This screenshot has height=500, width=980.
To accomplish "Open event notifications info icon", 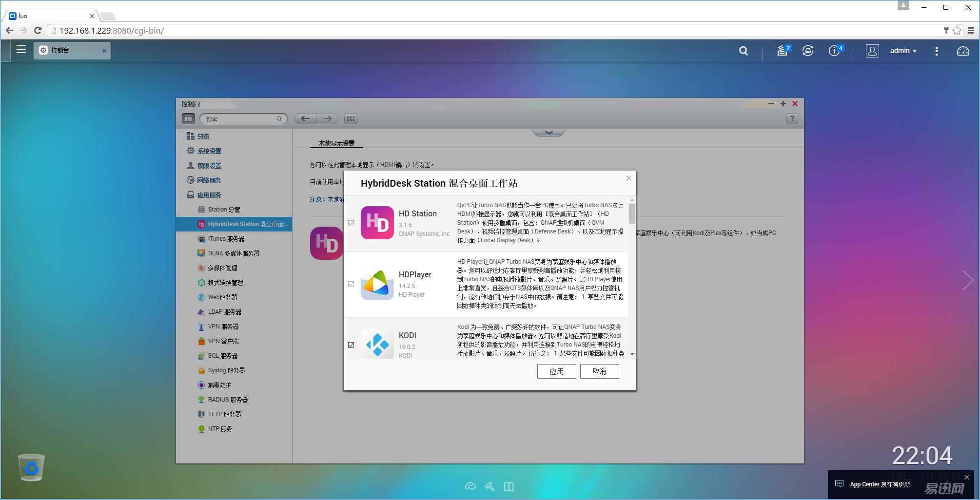I will tap(834, 51).
